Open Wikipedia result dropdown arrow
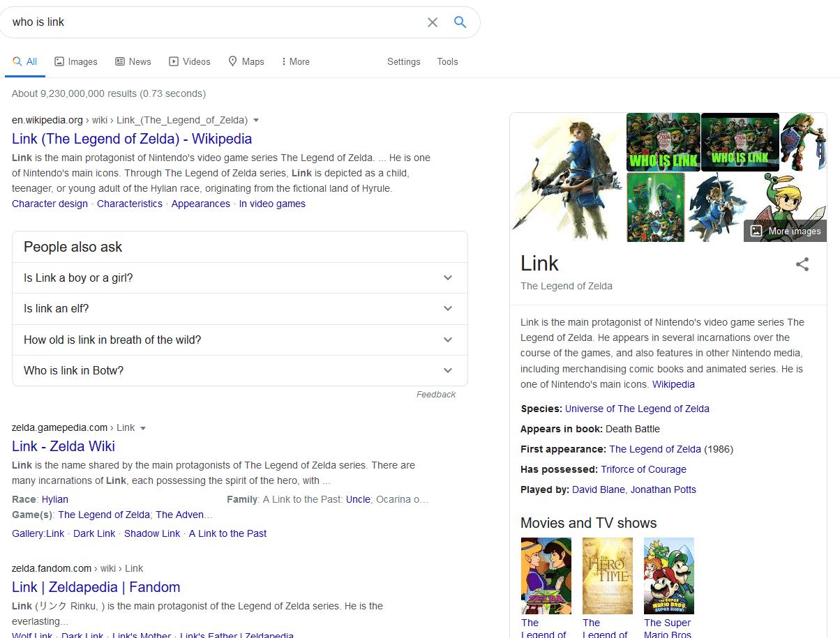The height and width of the screenshot is (638, 840). (256, 120)
